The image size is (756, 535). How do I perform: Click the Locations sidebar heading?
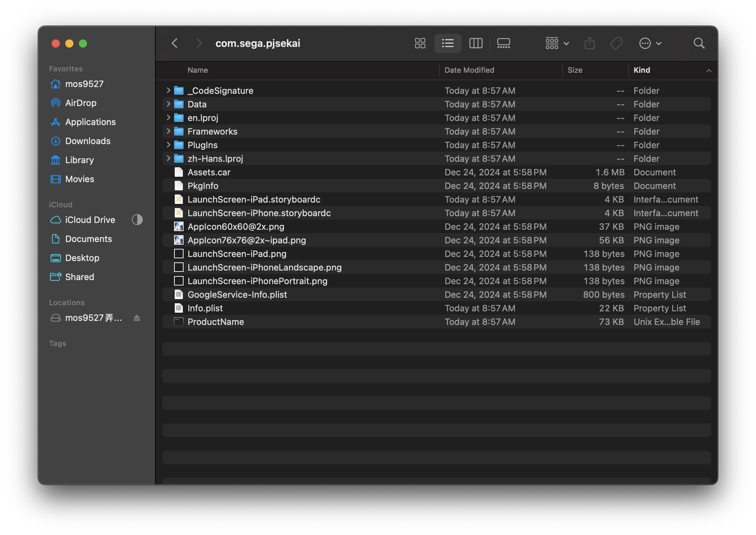(67, 303)
